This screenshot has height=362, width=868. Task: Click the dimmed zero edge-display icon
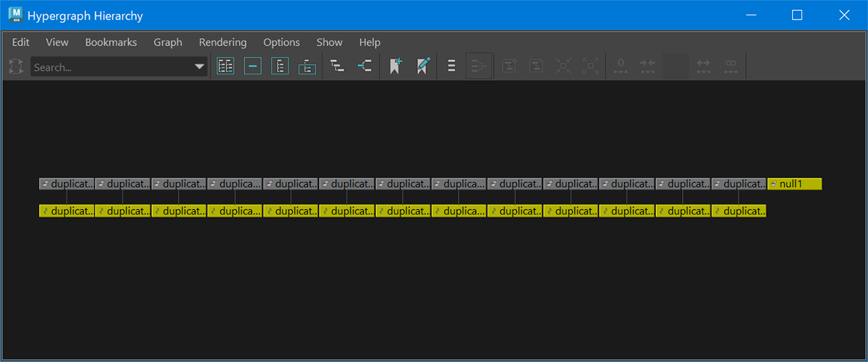click(621, 66)
